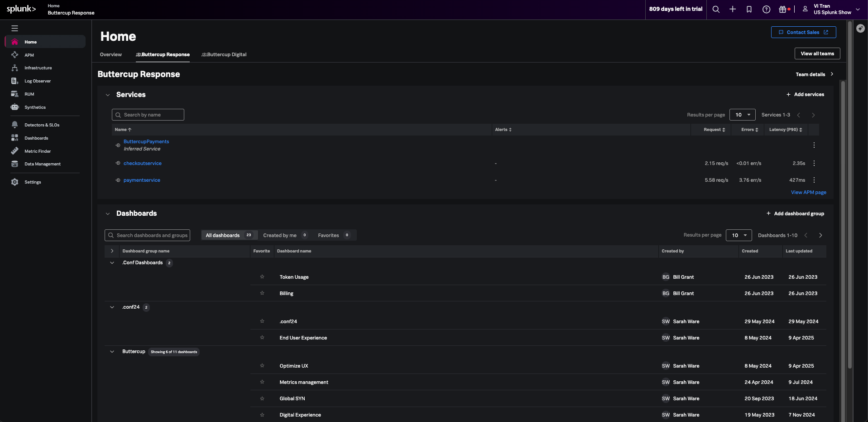Open RUM from the navigation panel
868x422 pixels.
(29, 94)
